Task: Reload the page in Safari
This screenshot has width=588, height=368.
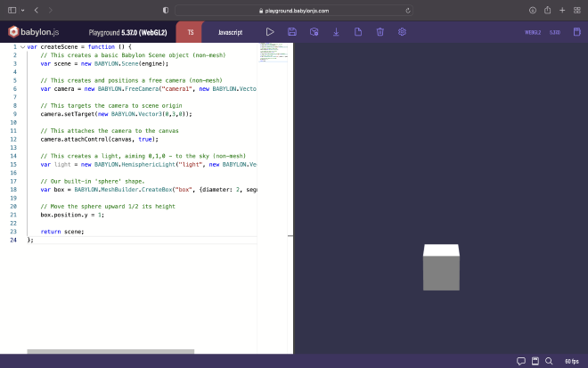Action: (x=409, y=10)
